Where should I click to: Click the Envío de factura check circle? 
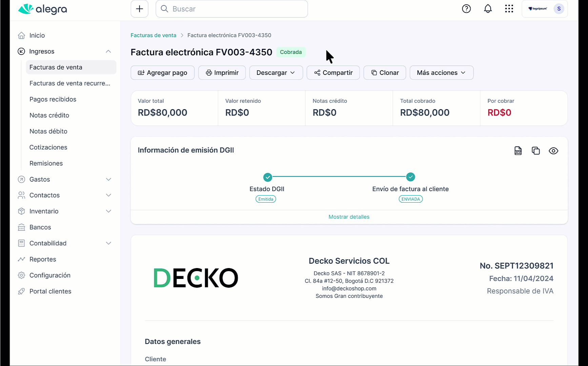[x=410, y=177]
